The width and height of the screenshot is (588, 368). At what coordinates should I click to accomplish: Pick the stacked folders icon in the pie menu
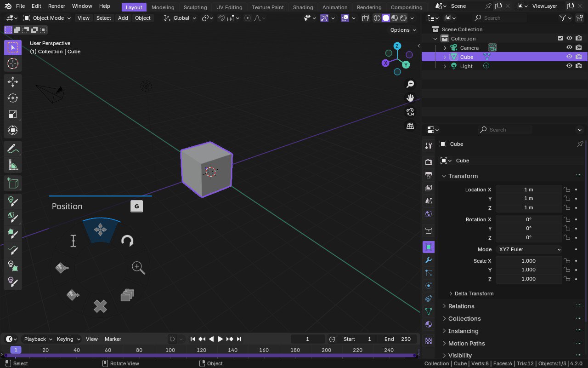click(127, 295)
